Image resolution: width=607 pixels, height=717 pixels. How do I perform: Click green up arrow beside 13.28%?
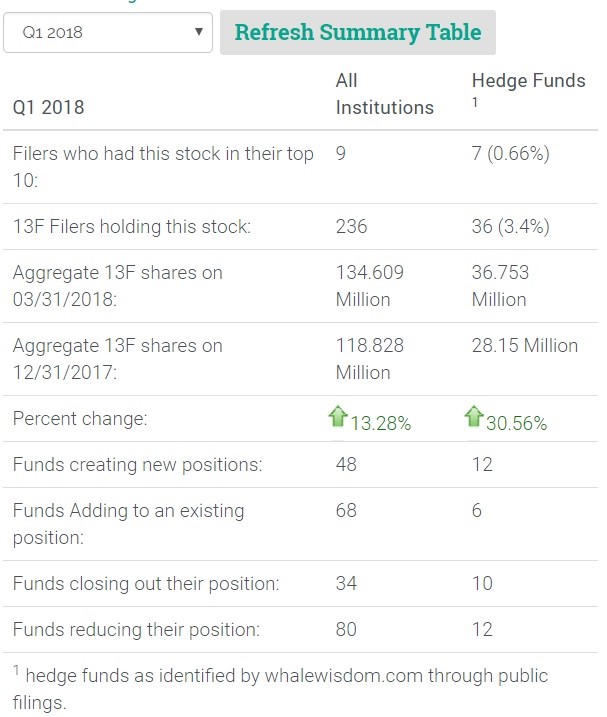[338, 417]
